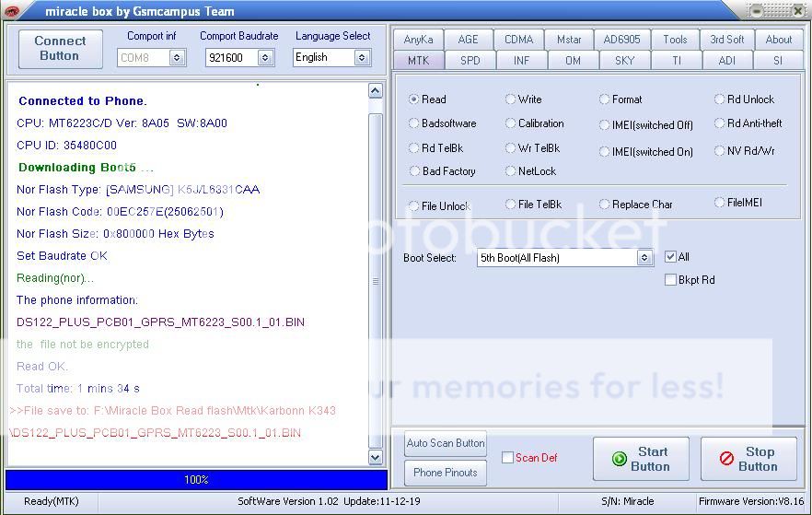Click the Auto Scan Button
Screen dimensions: 812x515
[x=446, y=443]
